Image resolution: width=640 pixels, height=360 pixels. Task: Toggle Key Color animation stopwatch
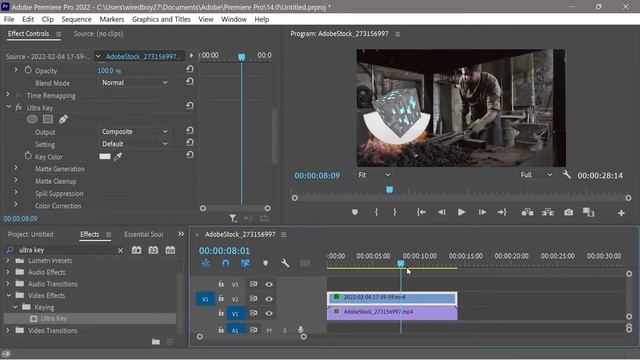28,156
